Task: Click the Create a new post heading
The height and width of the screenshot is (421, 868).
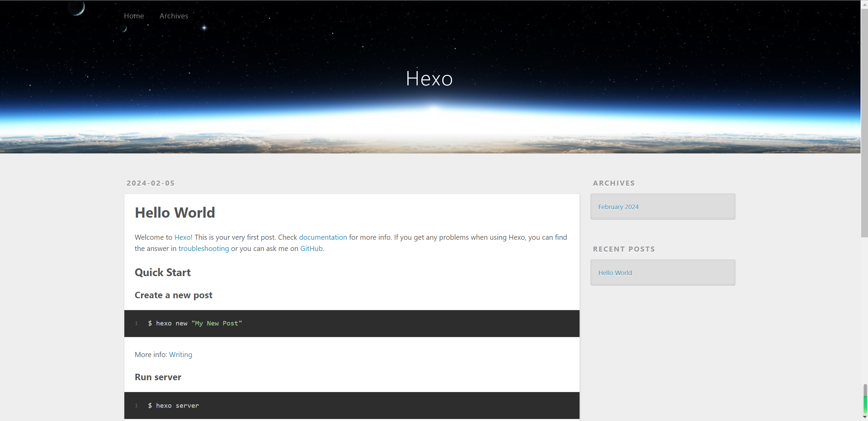Action: tap(173, 295)
